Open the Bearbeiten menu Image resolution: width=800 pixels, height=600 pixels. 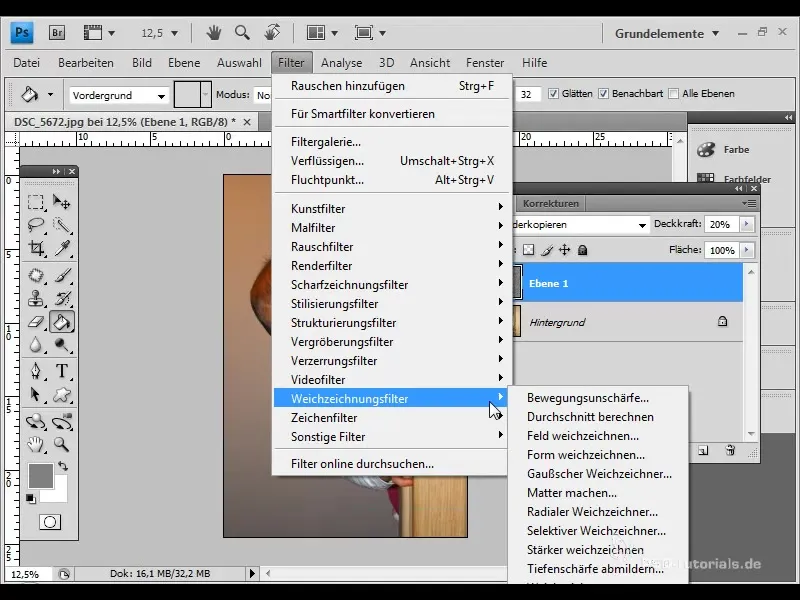tap(86, 63)
